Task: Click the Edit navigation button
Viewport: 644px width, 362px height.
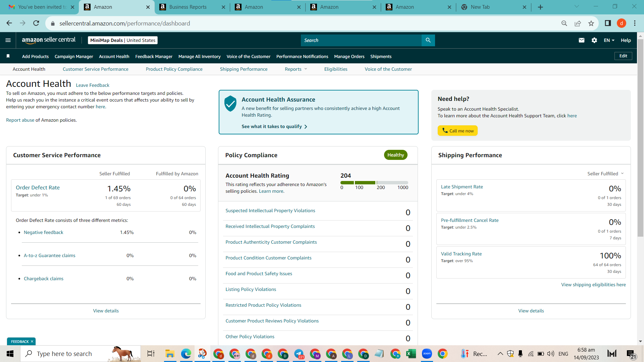Action: (x=623, y=56)
